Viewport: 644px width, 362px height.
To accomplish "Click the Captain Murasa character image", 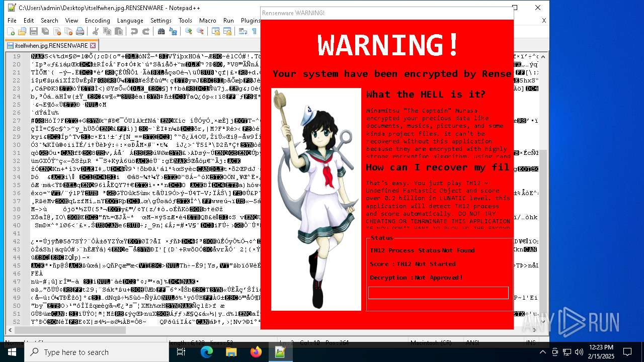I will click(x=316, y=199).
